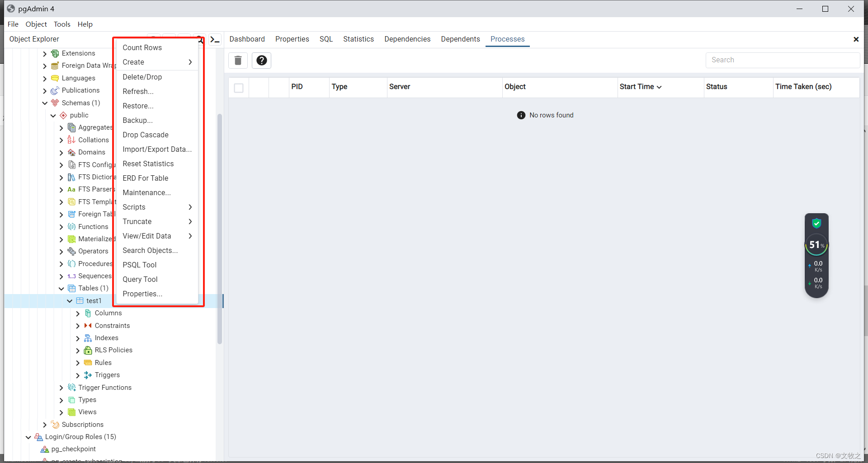Open the PSQL terminal icon in the toolbar
868x463 pixels.
(215, 40)
